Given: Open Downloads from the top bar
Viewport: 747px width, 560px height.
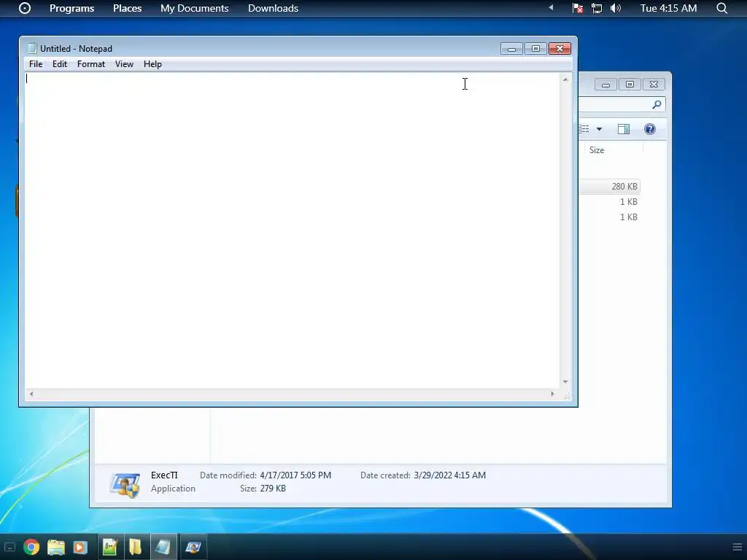Looking at the screenshot, I should tap(273, 8).
